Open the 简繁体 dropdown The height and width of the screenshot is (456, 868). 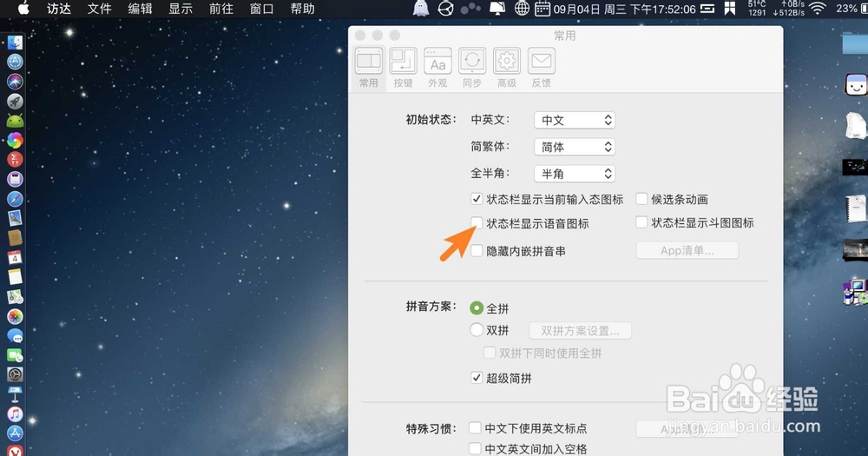[575, 147]
